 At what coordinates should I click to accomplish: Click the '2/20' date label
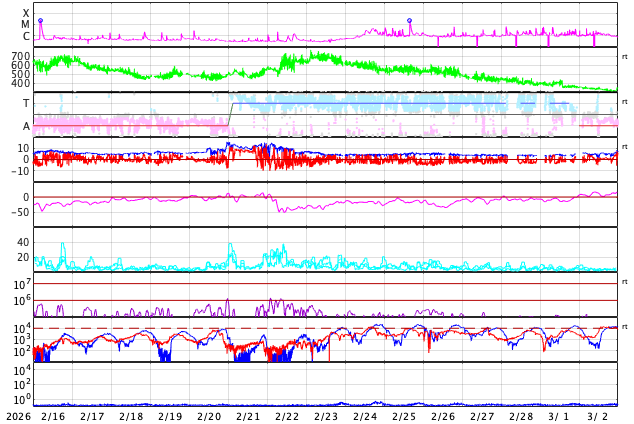point(209,416)
